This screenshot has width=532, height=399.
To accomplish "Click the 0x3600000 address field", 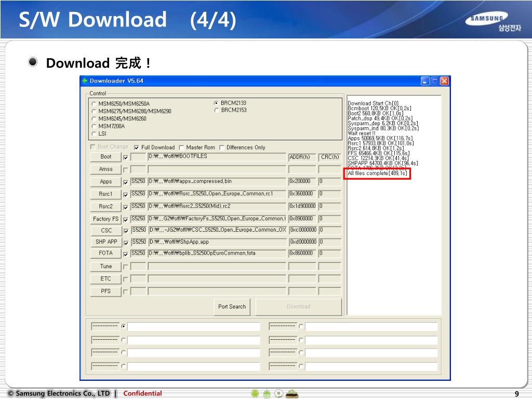I will click(x=302, y=194).
